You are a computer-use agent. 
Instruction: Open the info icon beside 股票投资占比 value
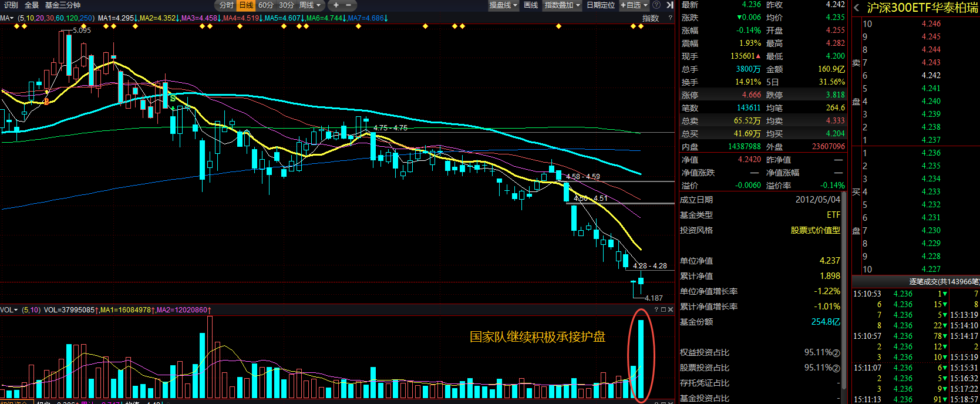837,368
